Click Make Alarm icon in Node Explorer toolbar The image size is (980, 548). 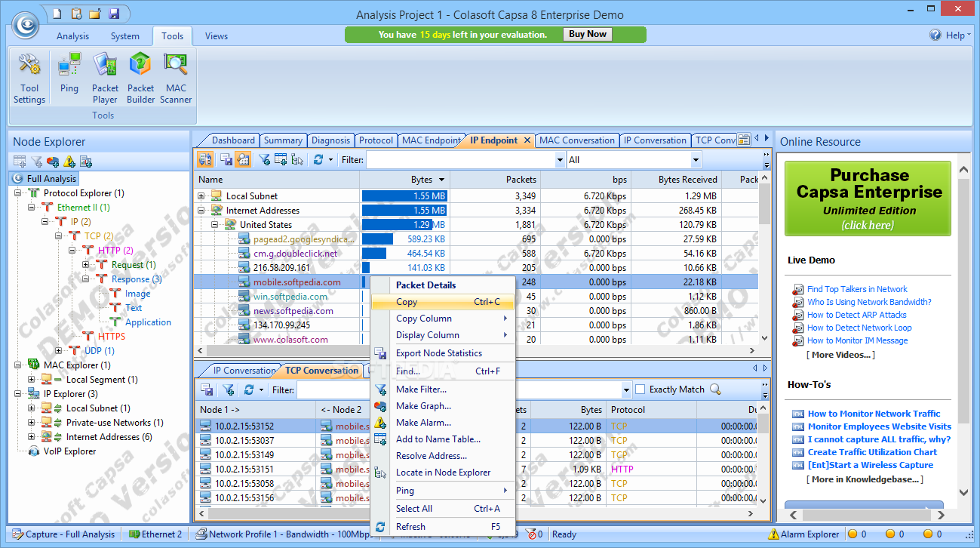pyautogui.click(x=69, y=161)
